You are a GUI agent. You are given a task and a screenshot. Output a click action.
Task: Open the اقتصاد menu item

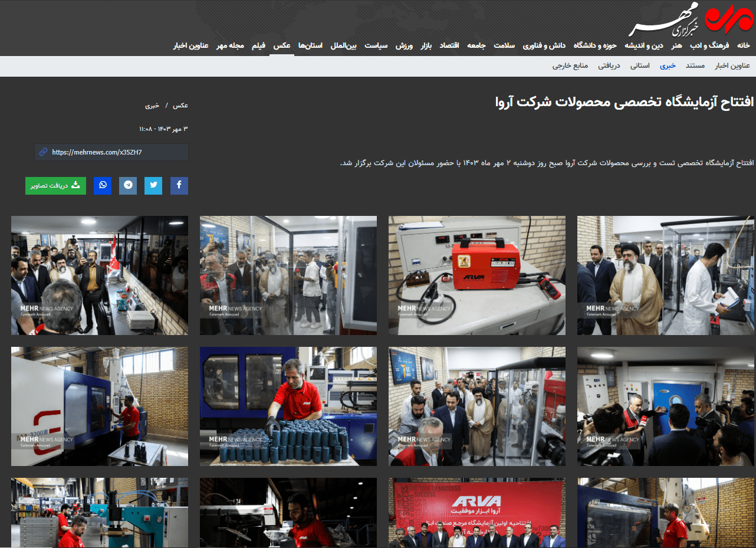[x=449, y=45]
